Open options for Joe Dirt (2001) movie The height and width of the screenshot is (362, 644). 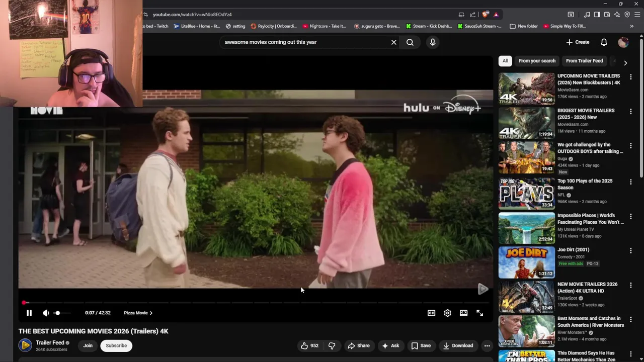630,250
